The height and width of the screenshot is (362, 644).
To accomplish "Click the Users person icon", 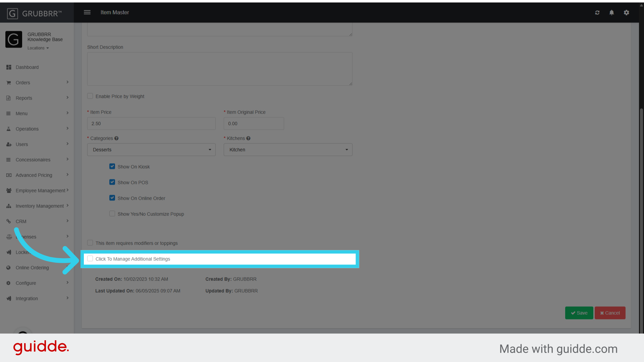I will click(9, 144).
